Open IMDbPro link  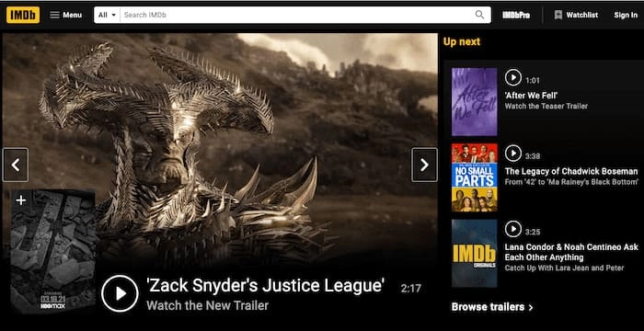(516, 16)
